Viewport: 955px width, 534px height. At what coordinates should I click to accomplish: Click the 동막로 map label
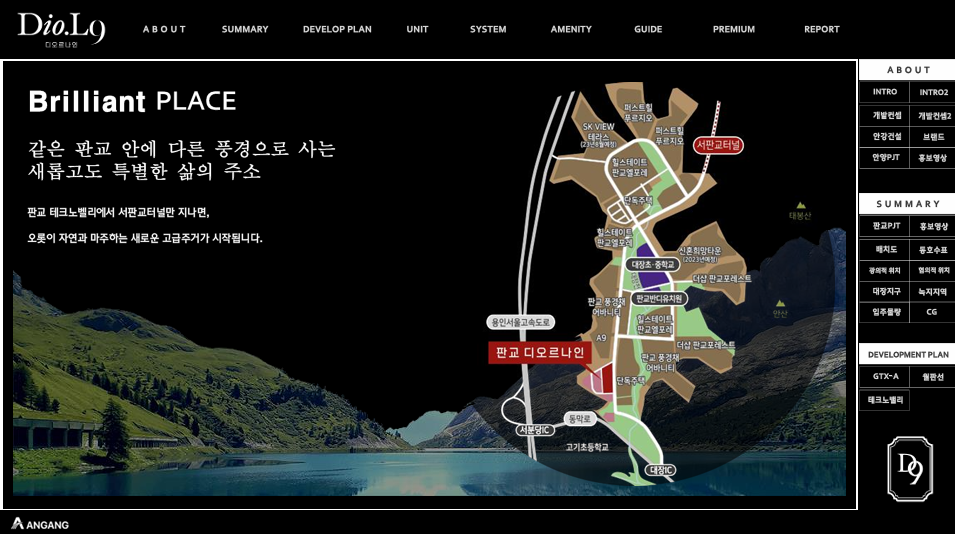579,418
